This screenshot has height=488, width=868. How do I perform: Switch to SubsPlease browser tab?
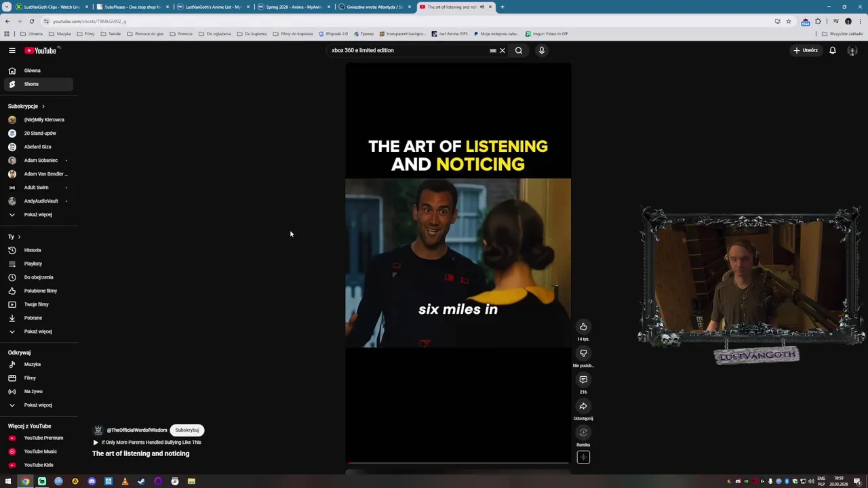pos(132,7)
